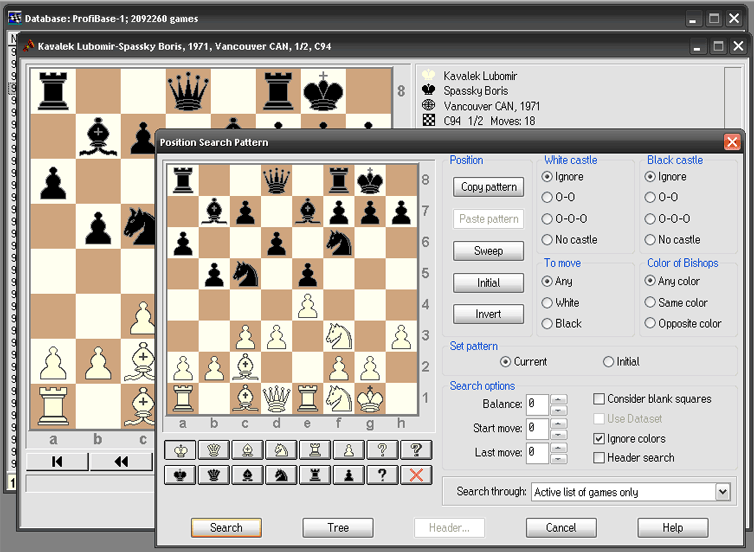754x552 pixels.
Task: Click Kavalek Lubomir player name
Action: [x=480, y=76]
